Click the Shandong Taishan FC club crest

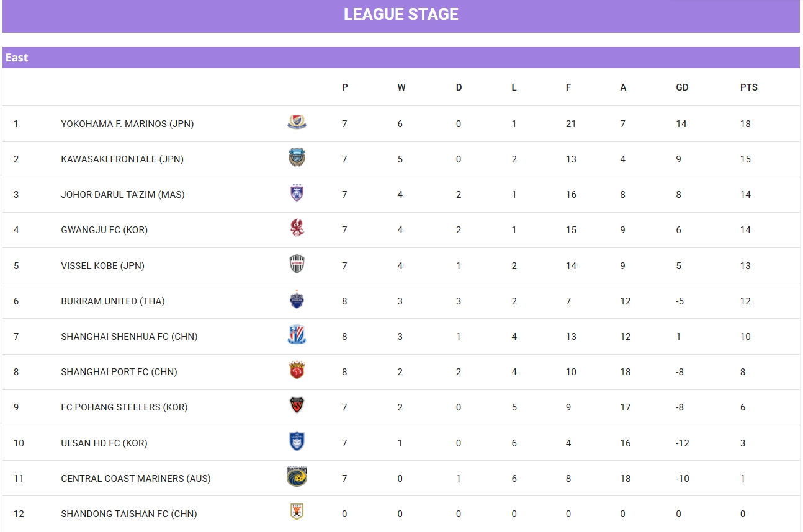click(297, 512)
